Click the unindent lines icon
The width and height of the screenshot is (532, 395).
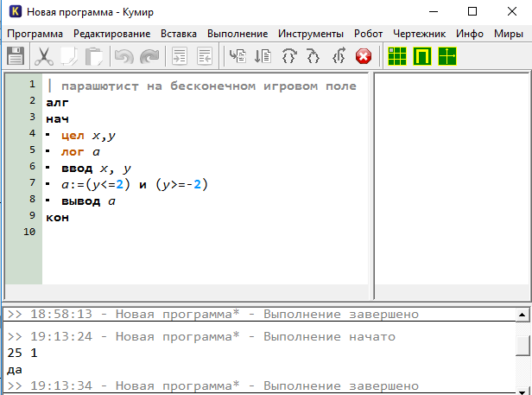205,56
